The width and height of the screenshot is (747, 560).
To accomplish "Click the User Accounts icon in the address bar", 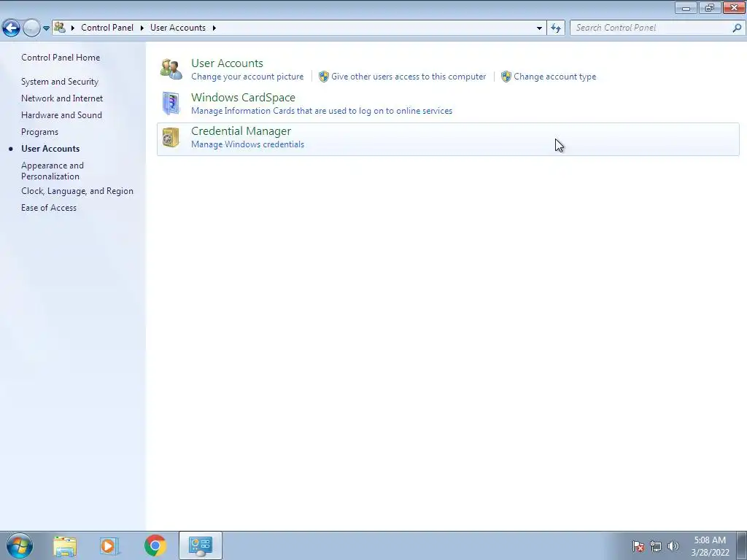I will coord(60,28).
